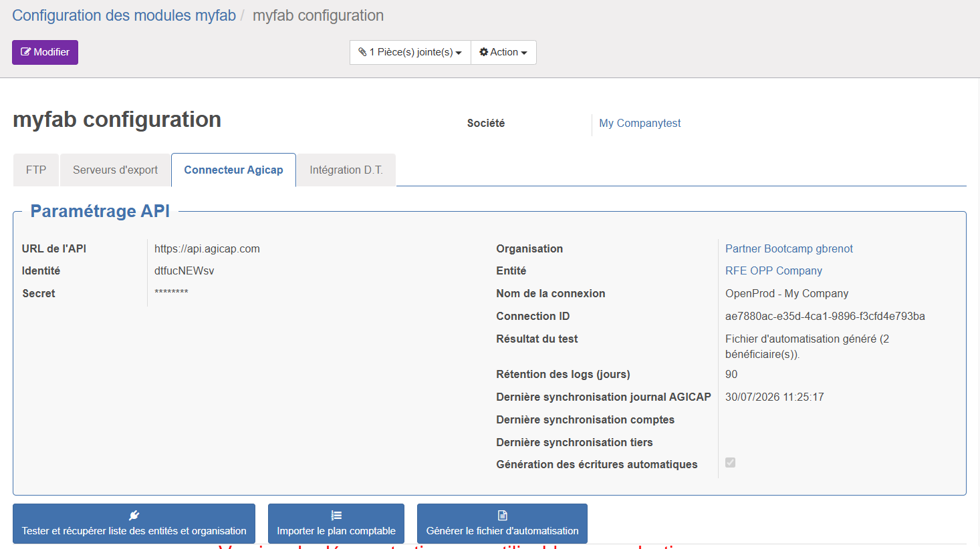Click the Génération des écritures automatiques label

597,465
